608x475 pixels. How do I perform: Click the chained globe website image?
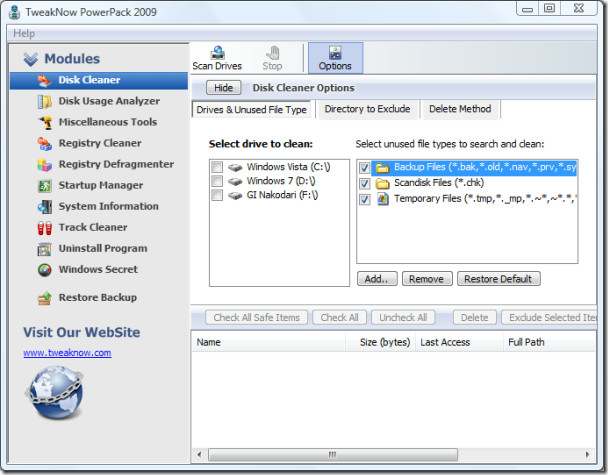(54, 392)
